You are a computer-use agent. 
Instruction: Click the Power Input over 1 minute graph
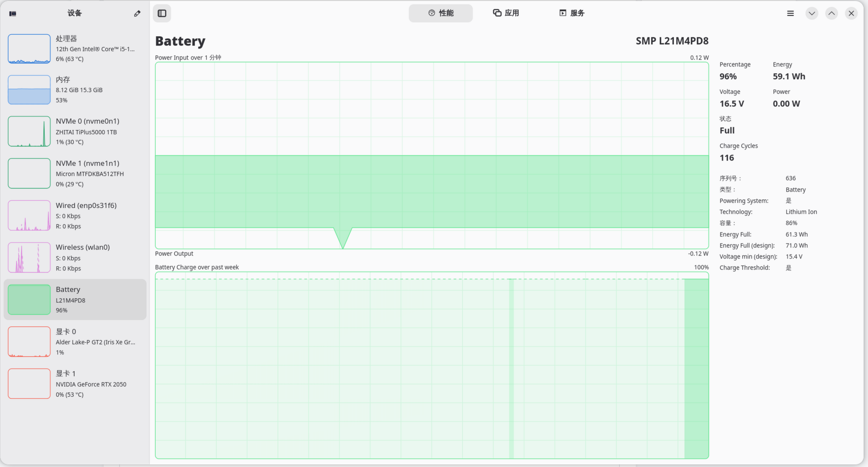pos(432,156)
